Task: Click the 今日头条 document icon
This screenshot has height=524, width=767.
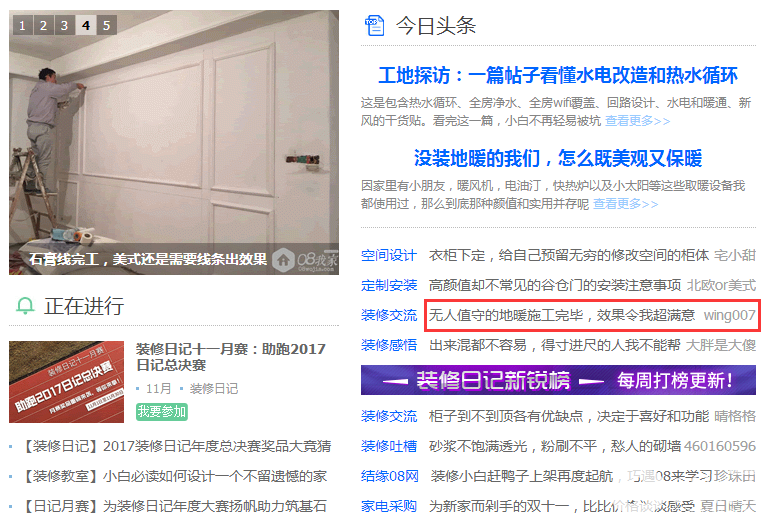Action: [x=375, y=25]
